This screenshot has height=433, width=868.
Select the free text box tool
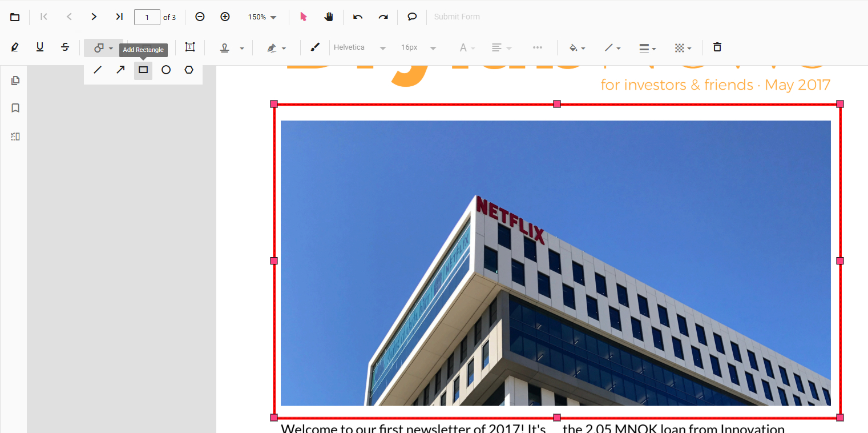tap(189, 47)
